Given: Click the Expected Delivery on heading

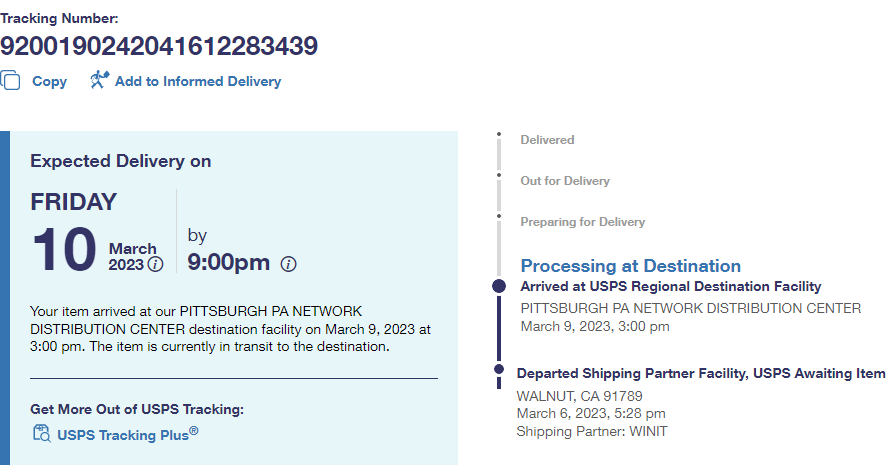Looking at the screenshot, I should (120, 161).
